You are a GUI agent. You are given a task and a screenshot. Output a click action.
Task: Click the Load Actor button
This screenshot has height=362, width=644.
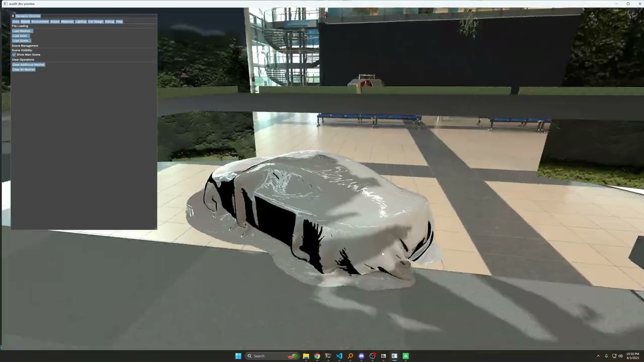(x=21, y=36)
